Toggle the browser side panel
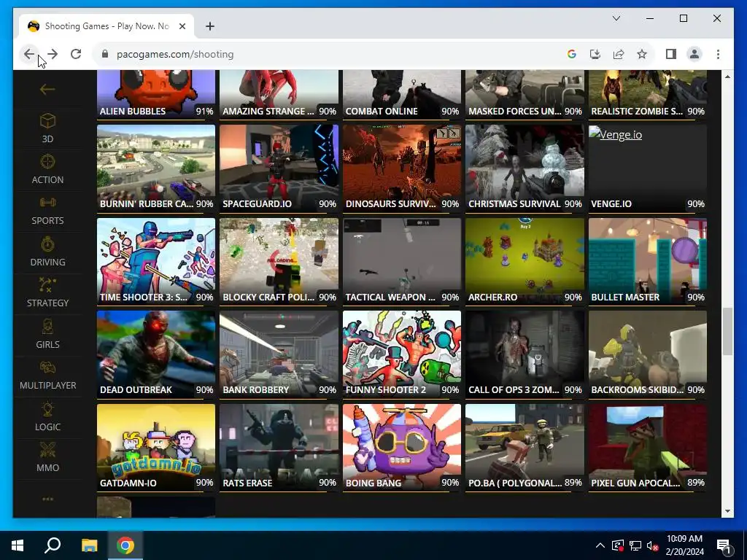The height and width of the screenshot is (560, 747). click(671, 54)
